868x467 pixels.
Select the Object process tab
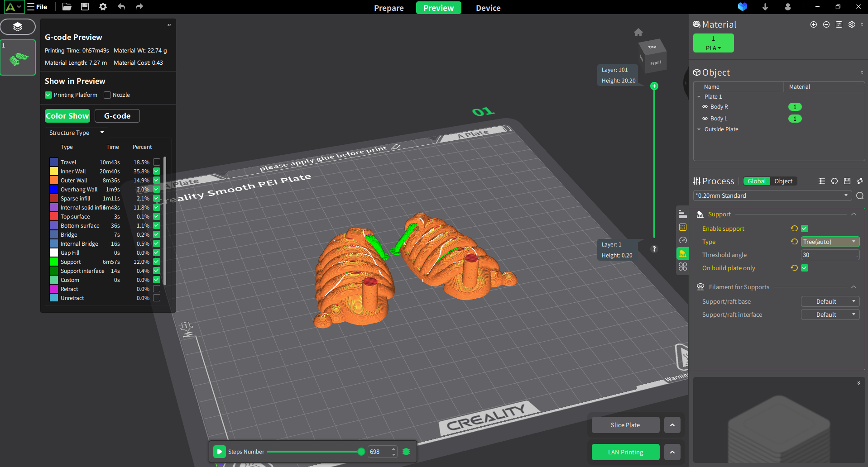click(783, 181)
